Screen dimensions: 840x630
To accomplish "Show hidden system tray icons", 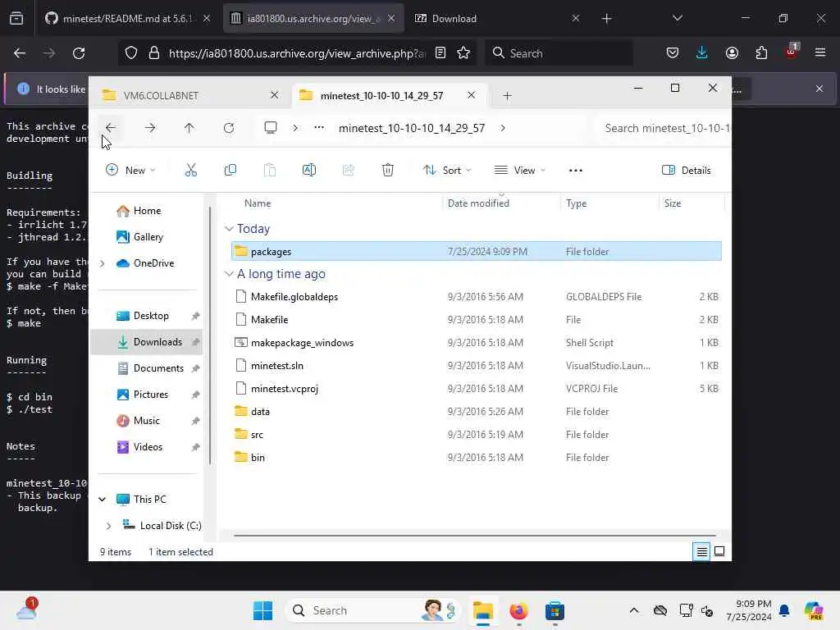I will coord(634,610).
